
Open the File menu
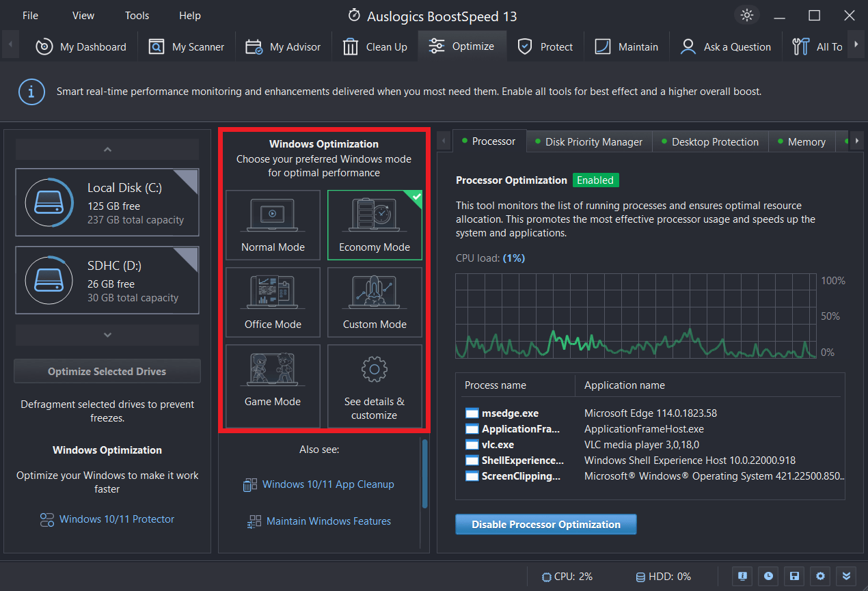tap(30, 15)
